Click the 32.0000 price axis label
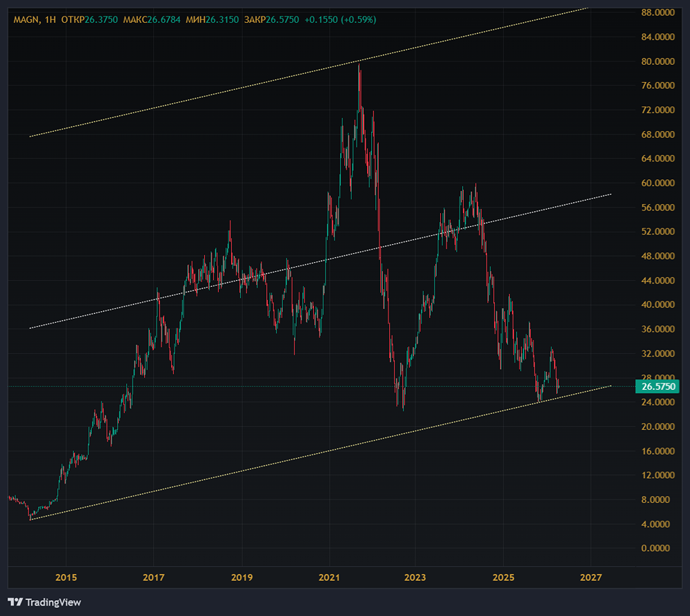The height and width of the screenshot is (616, 690). (658, 353)
